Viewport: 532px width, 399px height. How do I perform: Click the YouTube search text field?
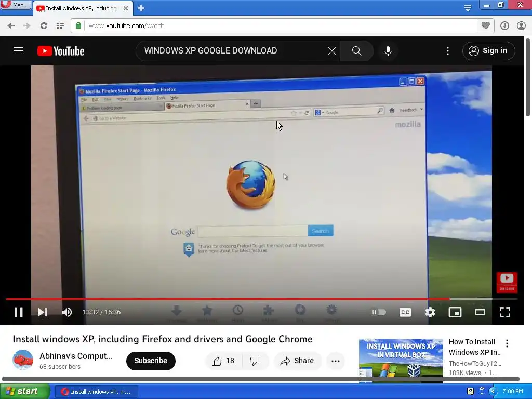(x=234, y=51)
